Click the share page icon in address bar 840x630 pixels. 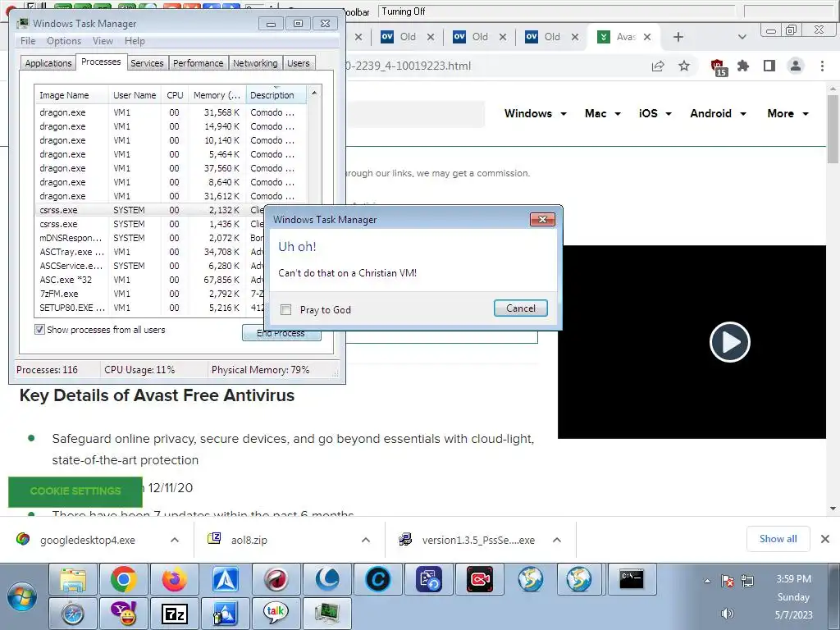(x=658, y=66)
